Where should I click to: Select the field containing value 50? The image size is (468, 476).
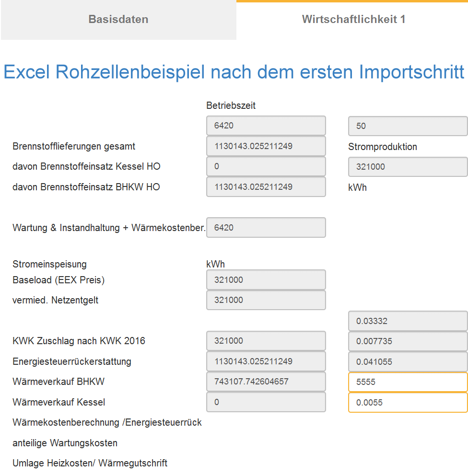click(408, 126)
